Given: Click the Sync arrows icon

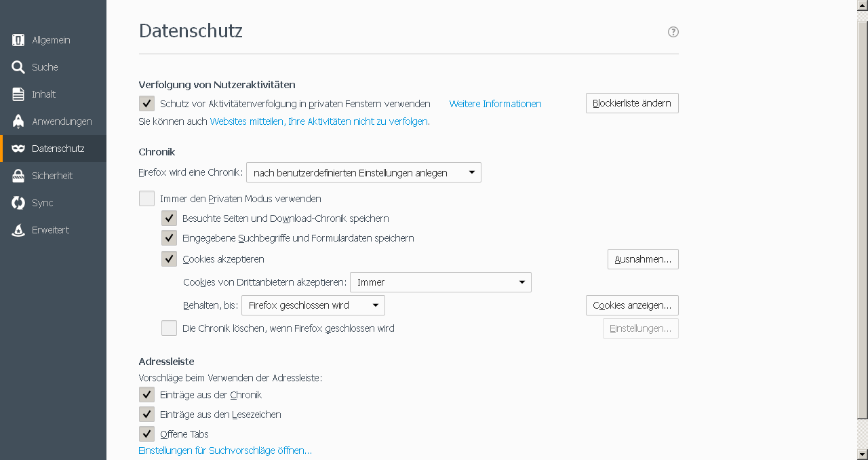Looking at the screenshot, I should (18, 203).
